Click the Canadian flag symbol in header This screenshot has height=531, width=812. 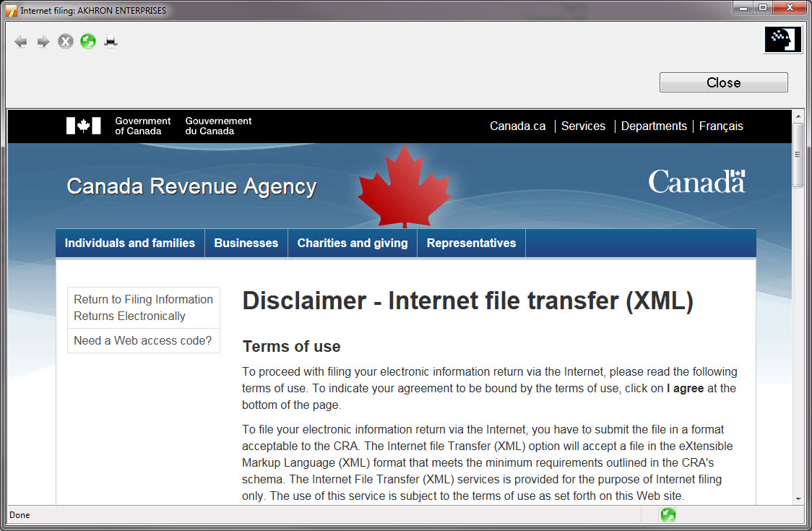pyautogui.click(x=83, y=126)
